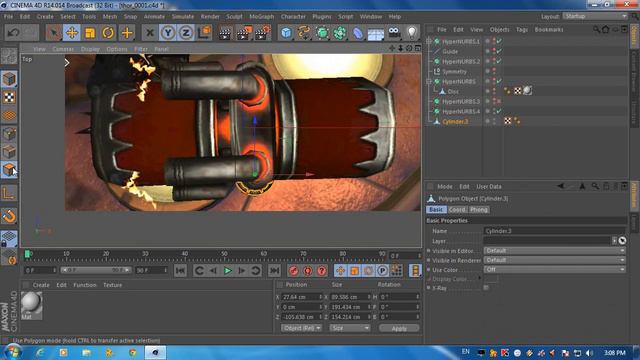Activate the Rotate tool

pyautogui.click(x=108, y=33)
